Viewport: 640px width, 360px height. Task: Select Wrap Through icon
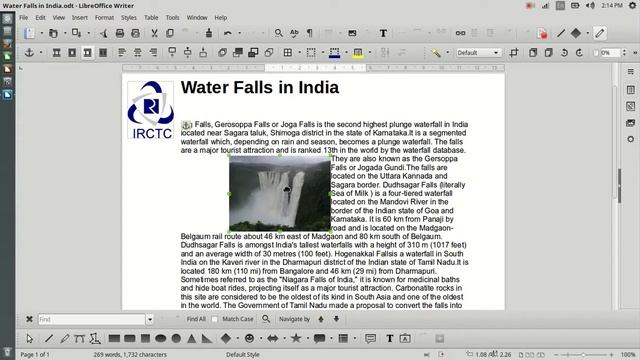103,52
